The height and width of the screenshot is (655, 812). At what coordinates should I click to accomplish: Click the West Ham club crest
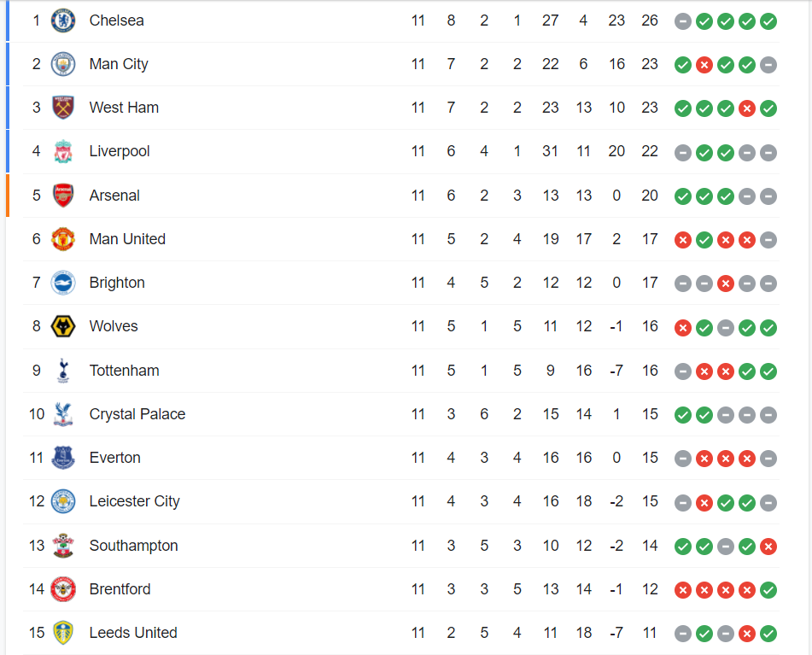pyautogui.click(x=63, y=108)
